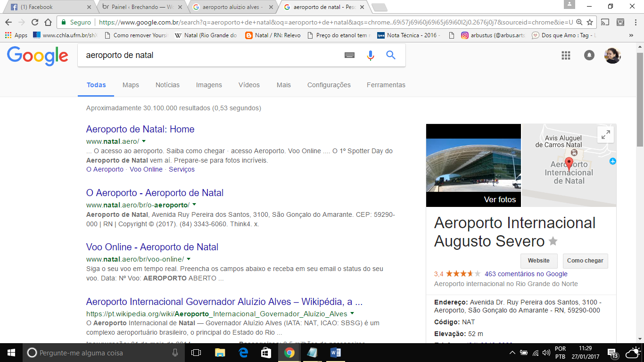Viewport: 644px width, 362px height.
Task: Open Ver fotos airport photo thumbnail
Action: (473, 165)
